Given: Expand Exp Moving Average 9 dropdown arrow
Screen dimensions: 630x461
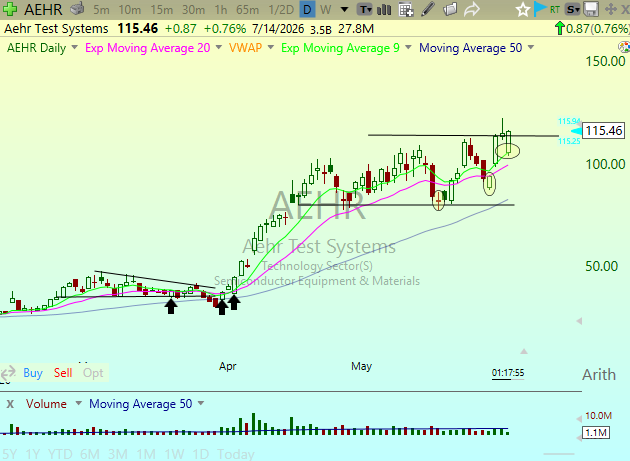Looking at the screenshot, I should click(x=408, y=47).
